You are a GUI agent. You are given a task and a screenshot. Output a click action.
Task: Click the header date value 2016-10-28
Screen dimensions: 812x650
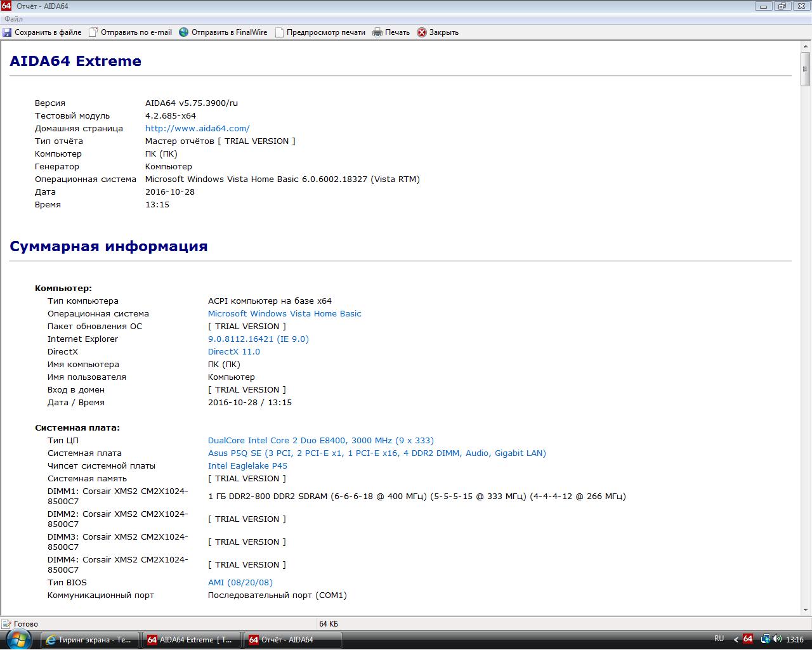[170, 192]
